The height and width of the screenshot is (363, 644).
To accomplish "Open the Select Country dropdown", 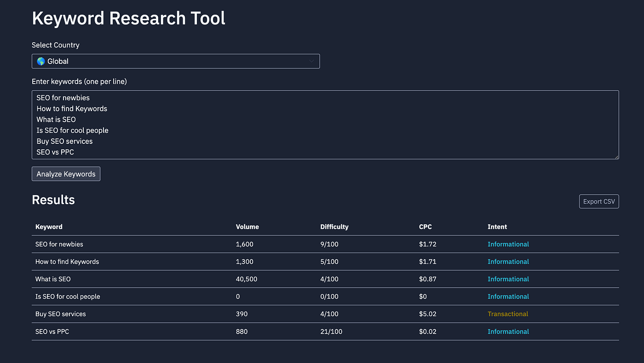I will pyautogui.click(x=175, y=61).
